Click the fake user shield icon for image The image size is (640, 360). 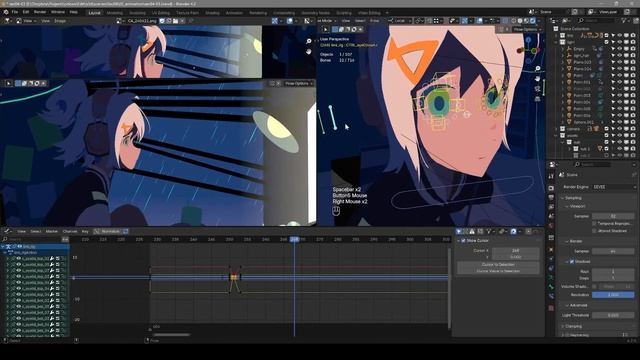162,21
